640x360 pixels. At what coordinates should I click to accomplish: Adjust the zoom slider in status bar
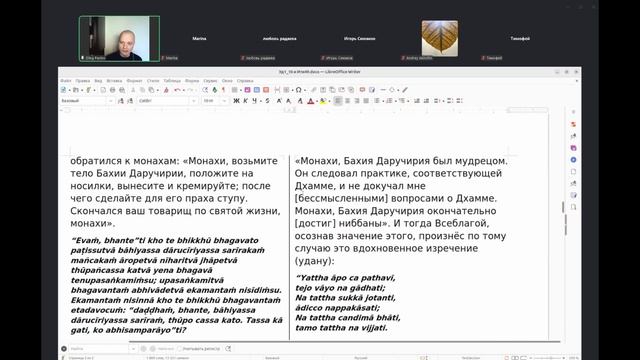[547, 358]
